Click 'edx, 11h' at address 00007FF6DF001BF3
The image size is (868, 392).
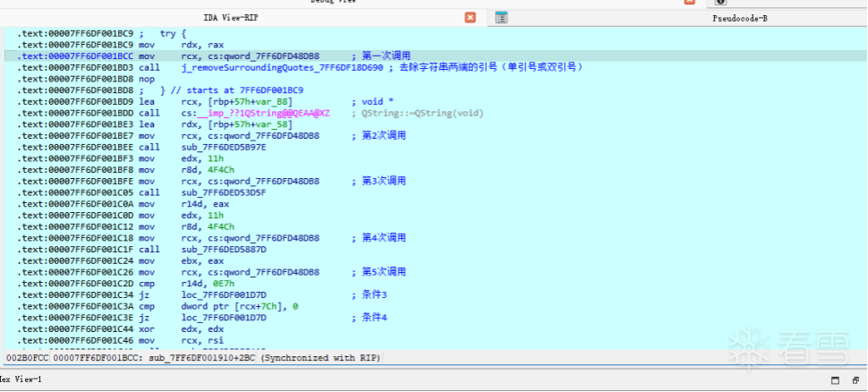click(x=202, y=158)
